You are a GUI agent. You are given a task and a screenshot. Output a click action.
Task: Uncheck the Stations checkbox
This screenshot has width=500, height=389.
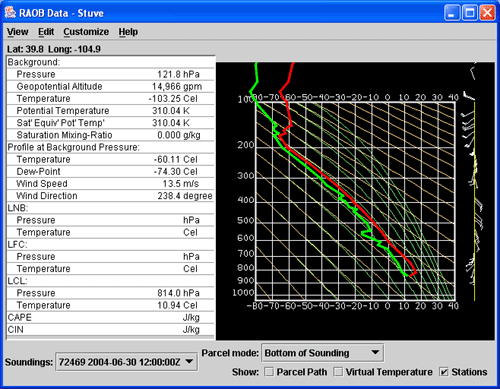[x=444, y=372]
